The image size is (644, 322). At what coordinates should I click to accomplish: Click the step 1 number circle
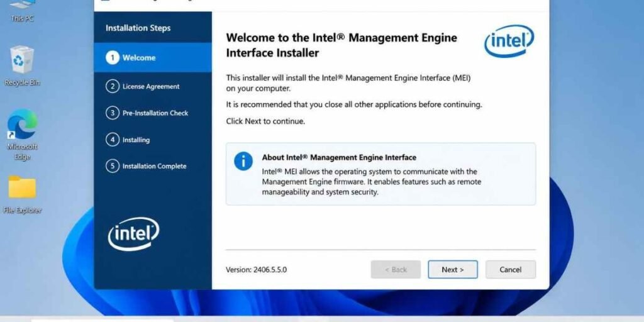click(113, 57)
